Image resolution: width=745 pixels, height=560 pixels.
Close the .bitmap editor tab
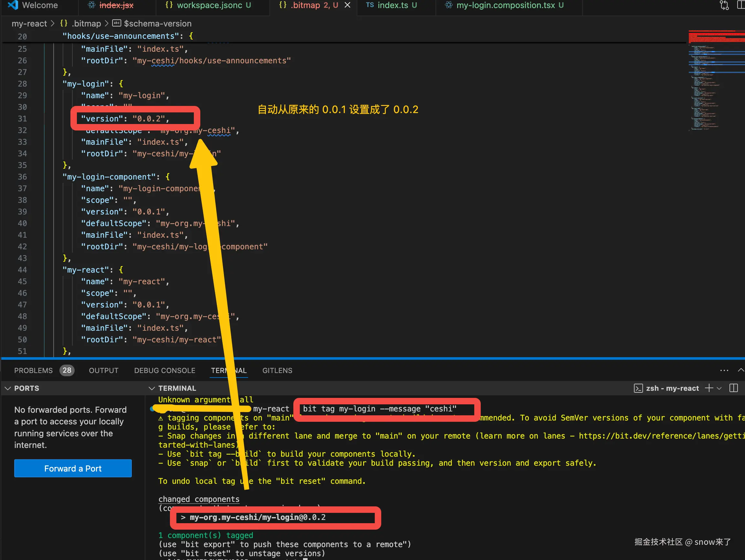[x=347, y=5]
